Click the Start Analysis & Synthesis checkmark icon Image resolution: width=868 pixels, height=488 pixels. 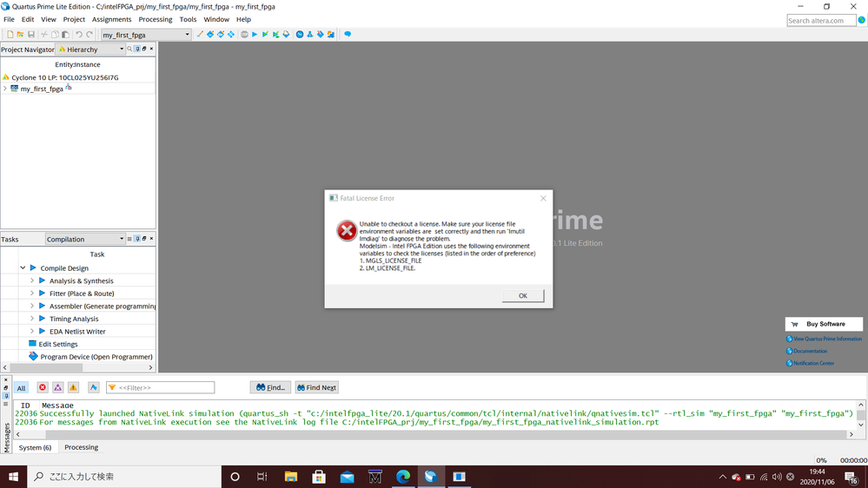tap(265, 35)
